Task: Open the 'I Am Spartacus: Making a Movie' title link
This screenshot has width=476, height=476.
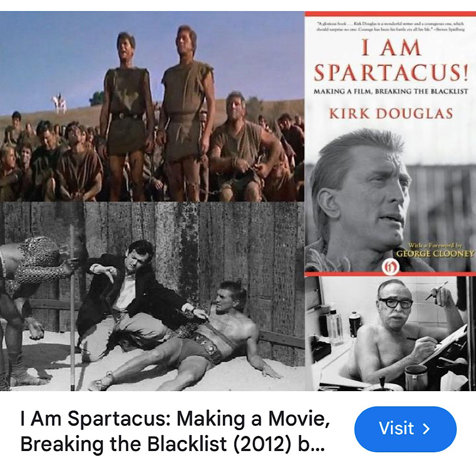Action: pos(175,418)
